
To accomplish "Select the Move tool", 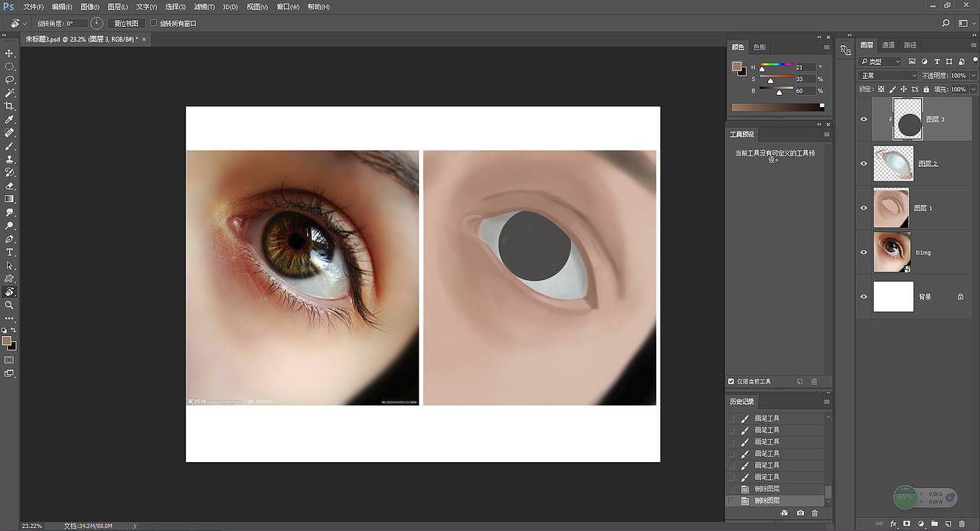I will click(10, 54).
